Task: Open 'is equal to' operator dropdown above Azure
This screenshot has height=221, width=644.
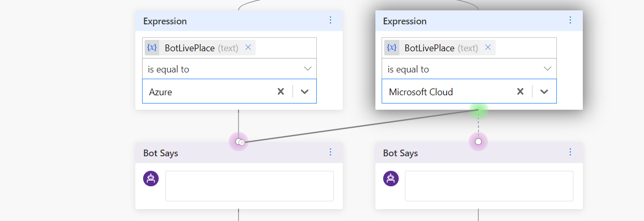Action: click(229, 69)
